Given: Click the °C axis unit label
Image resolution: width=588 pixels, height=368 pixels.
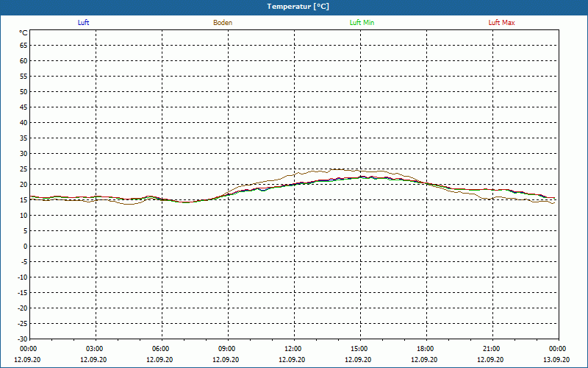Looking at the screenshot, I should point(24,33).
